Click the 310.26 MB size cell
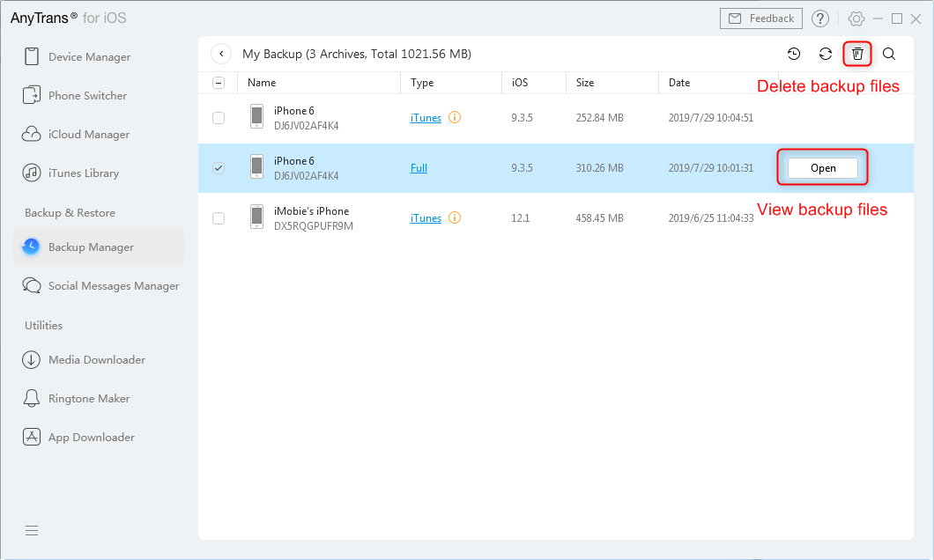The height and width of the screenshot is (560, 934). (x=599, y=168)
